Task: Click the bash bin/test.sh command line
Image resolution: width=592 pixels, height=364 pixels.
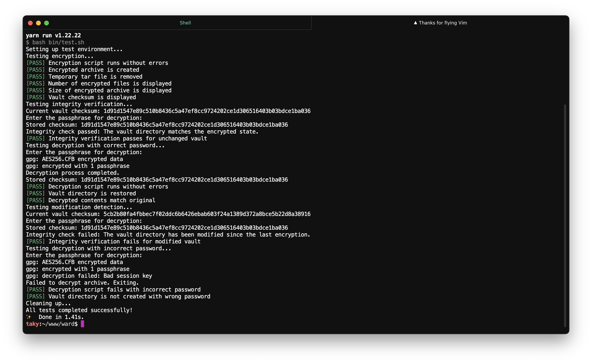Action: (55, 42)
